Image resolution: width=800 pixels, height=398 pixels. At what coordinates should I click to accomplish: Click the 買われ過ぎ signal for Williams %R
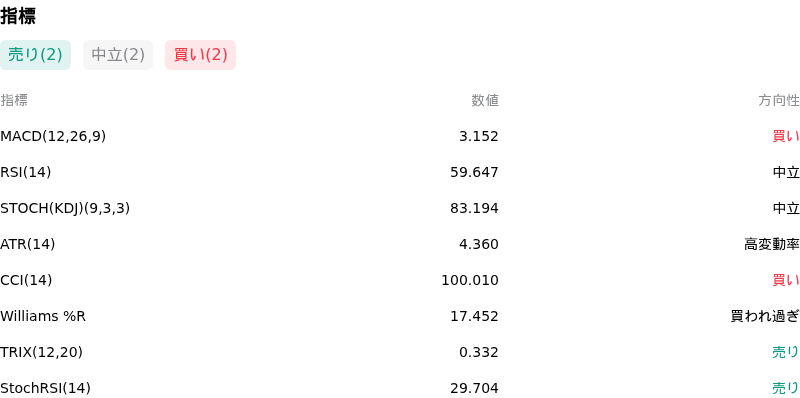(x=765, y=316)
